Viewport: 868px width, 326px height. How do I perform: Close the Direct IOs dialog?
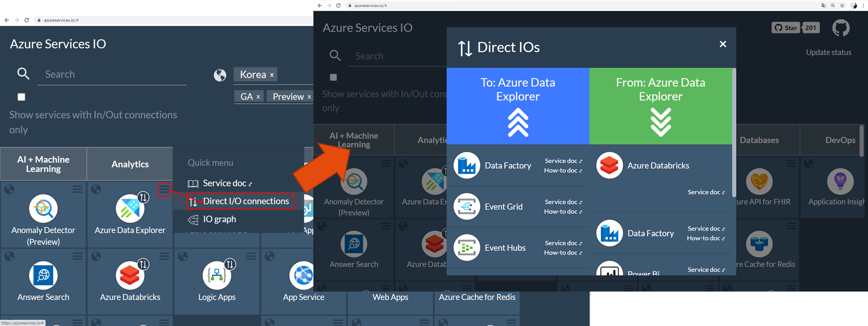tap(723, 44)
